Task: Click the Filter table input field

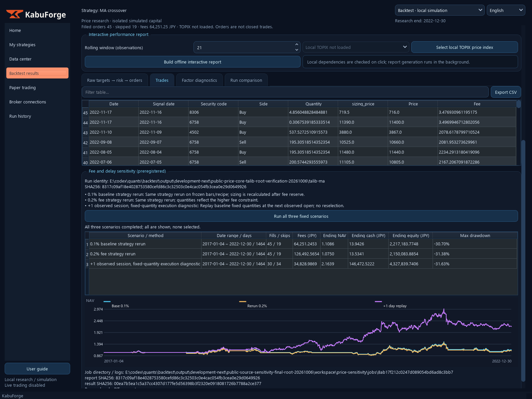Action: [285, 92]
